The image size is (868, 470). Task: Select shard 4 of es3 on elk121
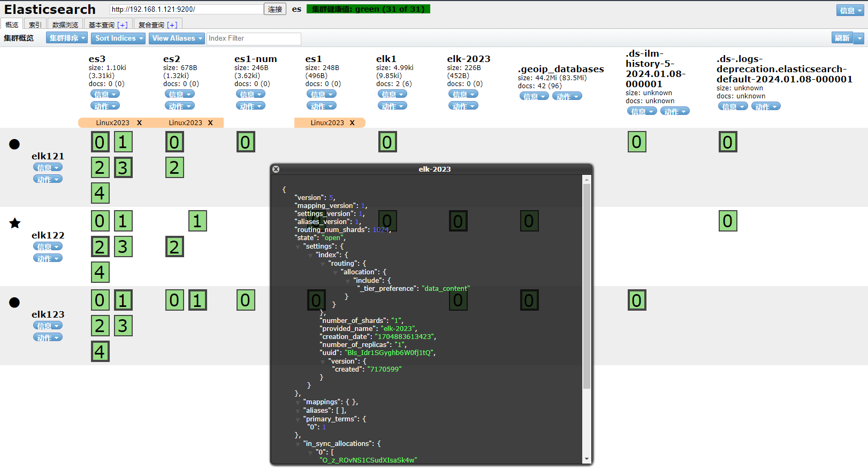coord(100,193)
